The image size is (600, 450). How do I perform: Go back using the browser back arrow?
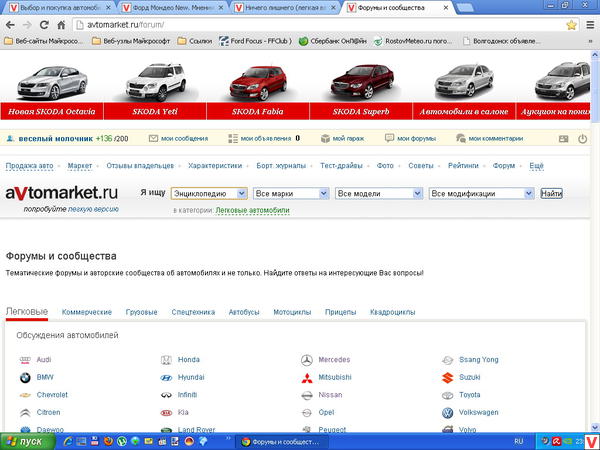(10, 25)
